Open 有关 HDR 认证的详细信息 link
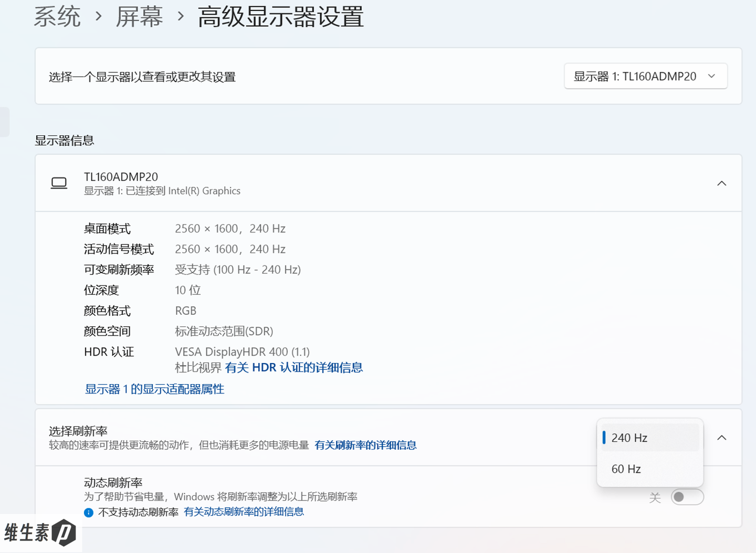Screen dimensions: 756x553 [x=294, y=367]
